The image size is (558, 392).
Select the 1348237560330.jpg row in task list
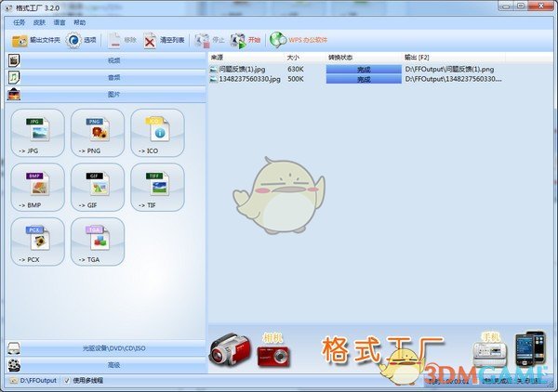click(244, 80)
